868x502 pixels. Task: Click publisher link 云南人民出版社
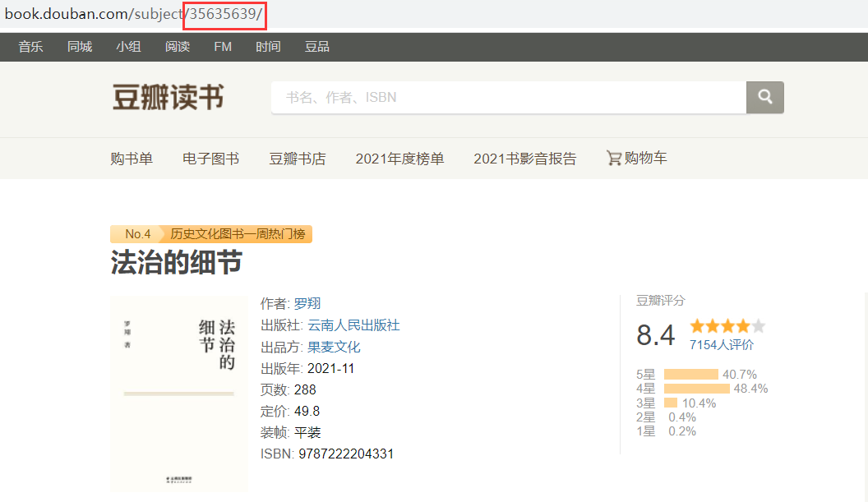(x=353, y=325)
